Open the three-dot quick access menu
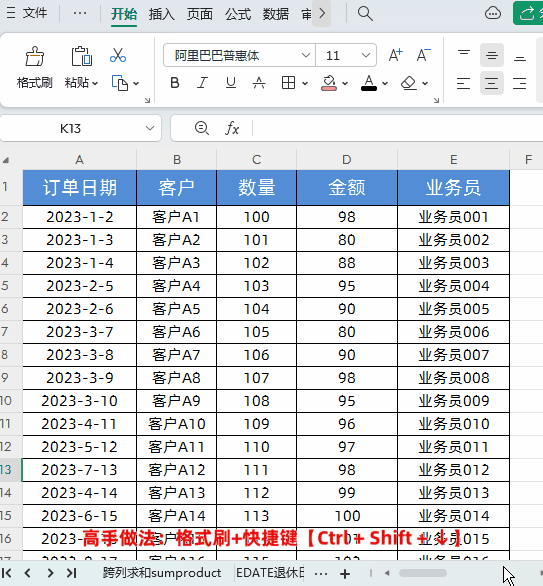The height and width of the screenshot is (586, 543). [x=80, y=13]
